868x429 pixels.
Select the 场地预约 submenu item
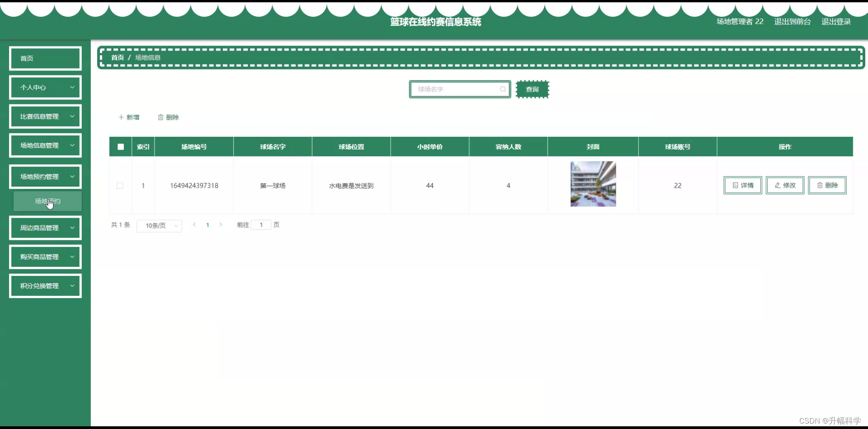(47, 201)
